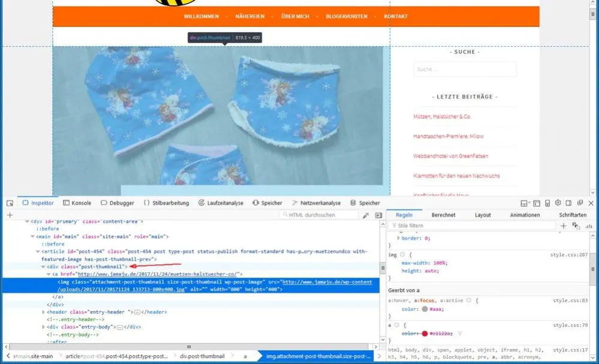The height and width of the screenshot is (364, 599).
Task: Select img.attachment-post-thumbnail breadcrumb
Action: pyautogui.click(x=318, y=356)
